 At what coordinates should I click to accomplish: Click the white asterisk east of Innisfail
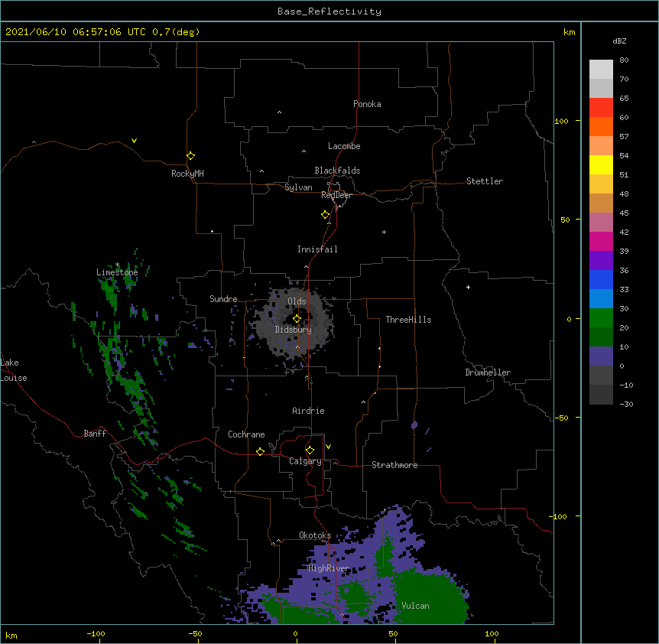click(x=384, y=232)
